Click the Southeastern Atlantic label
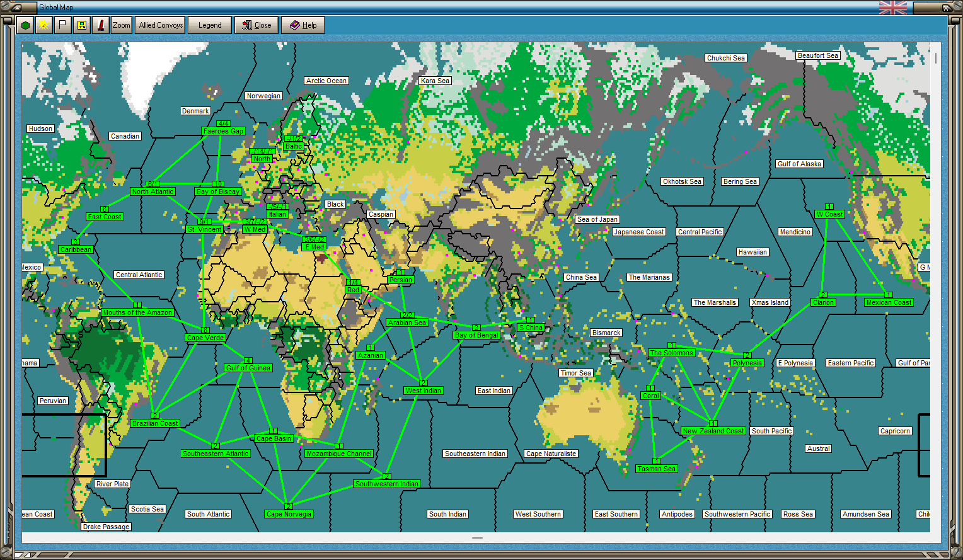The height and width of the screenshot is (560, 963). pos(216,454)
